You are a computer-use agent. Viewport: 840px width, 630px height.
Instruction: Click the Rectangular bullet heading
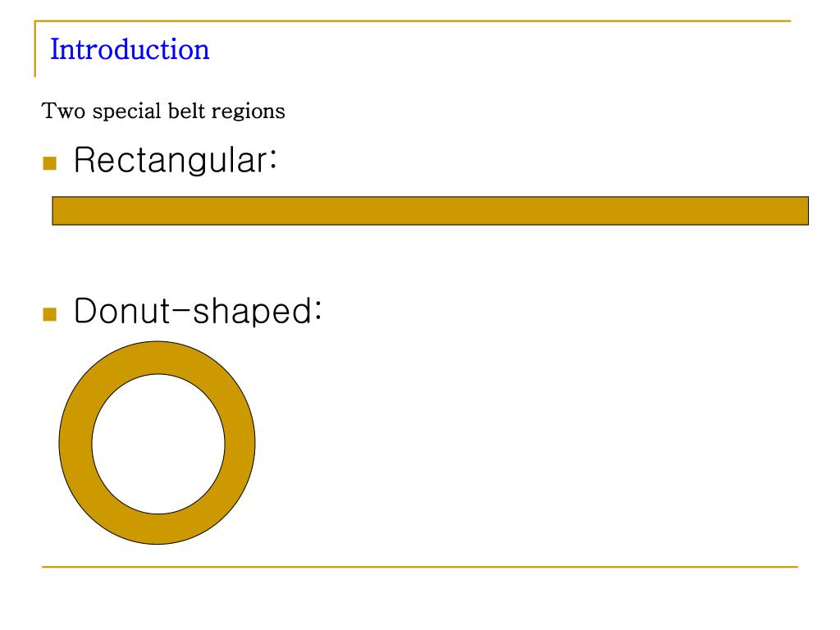176,160
